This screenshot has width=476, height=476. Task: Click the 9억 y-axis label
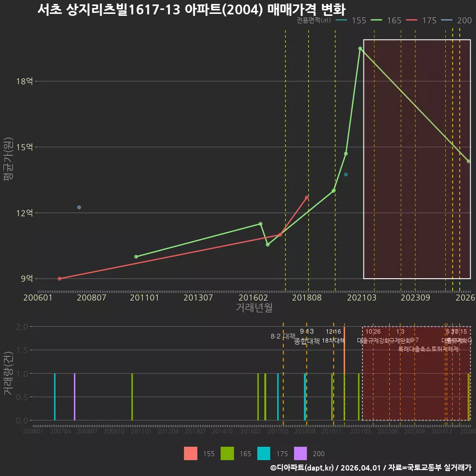click(x=27, y=278)
